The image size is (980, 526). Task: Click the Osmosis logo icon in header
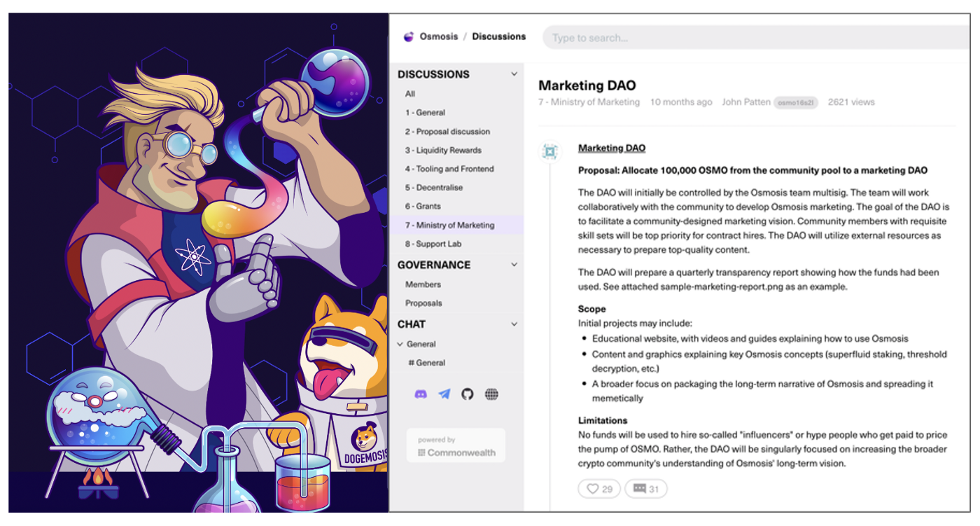[x=409, y=37]
